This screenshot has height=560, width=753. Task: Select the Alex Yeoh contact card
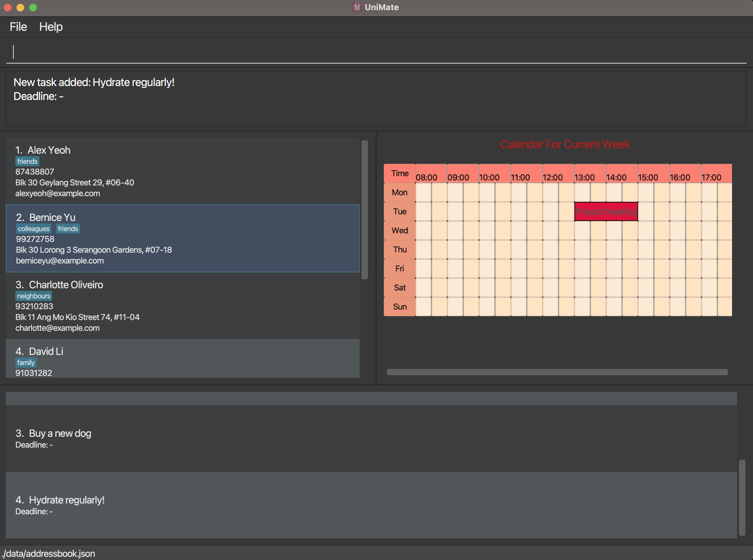[x=182, y=171]
